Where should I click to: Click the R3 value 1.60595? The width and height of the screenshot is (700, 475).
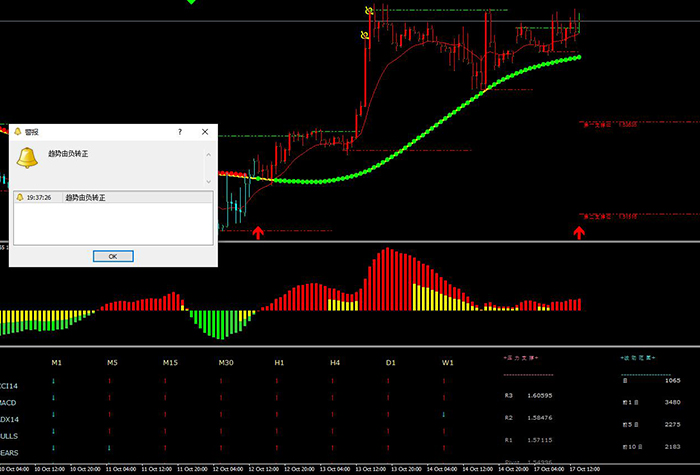(540, 396)
